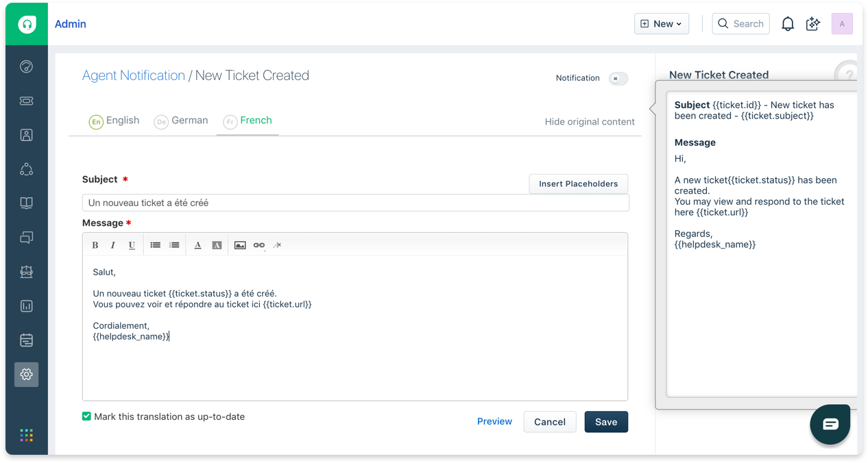Clear formatting in the message editor

click(x=278, y=245)
